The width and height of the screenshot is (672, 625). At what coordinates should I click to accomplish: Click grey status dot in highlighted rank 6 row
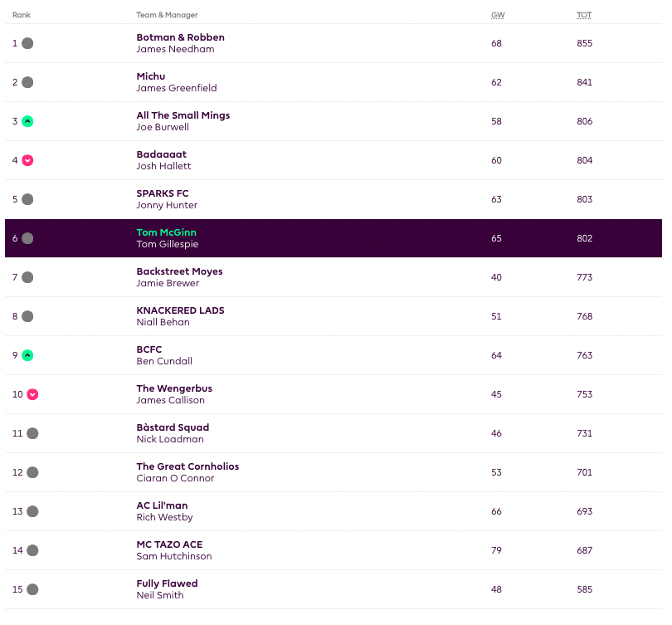tap(27, 238)
